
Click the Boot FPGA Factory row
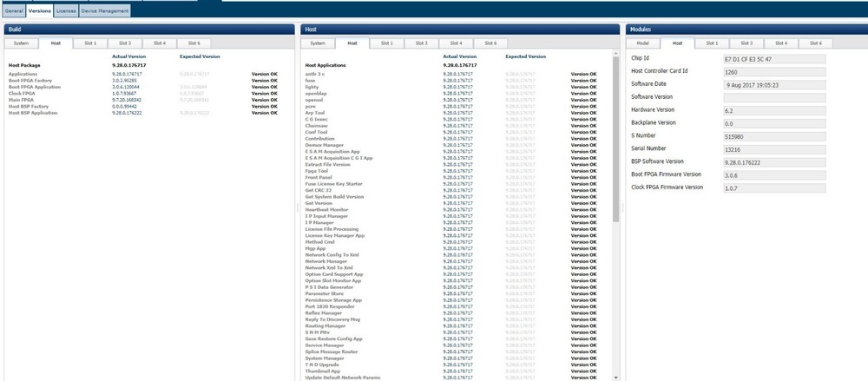143,81
